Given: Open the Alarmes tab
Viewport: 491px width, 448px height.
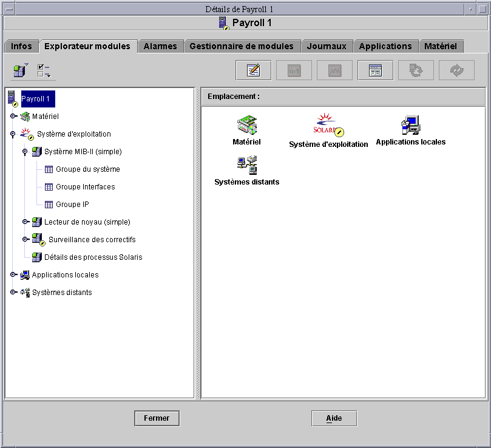Looking at the screenshot, I should [x=160, y=46].
